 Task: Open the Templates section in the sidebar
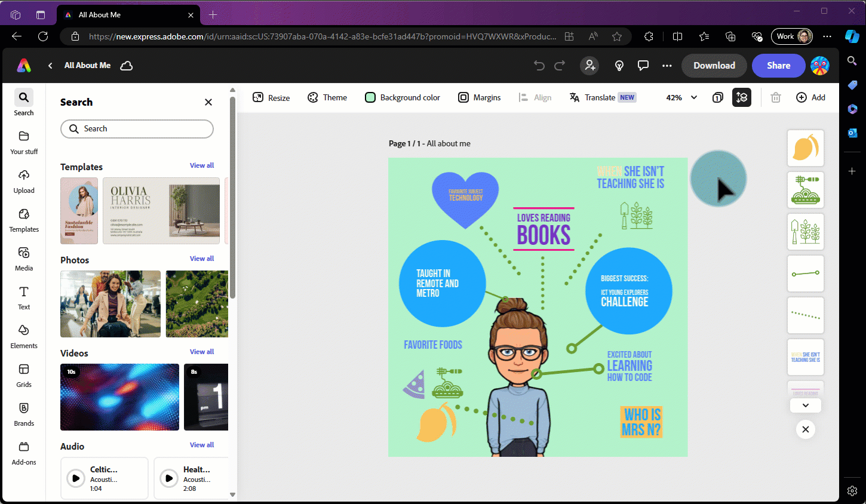click(x=24, y=220)
